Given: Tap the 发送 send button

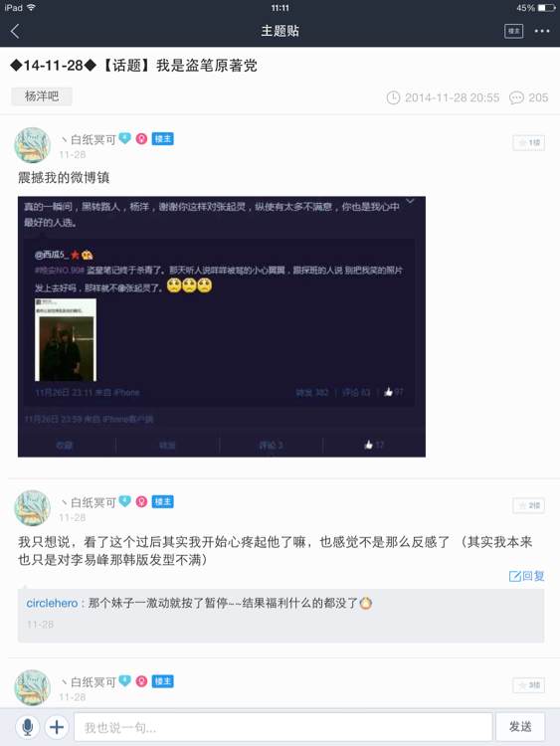Looking at the screenshot, I should pyautogui.click(x=520, y=727).
